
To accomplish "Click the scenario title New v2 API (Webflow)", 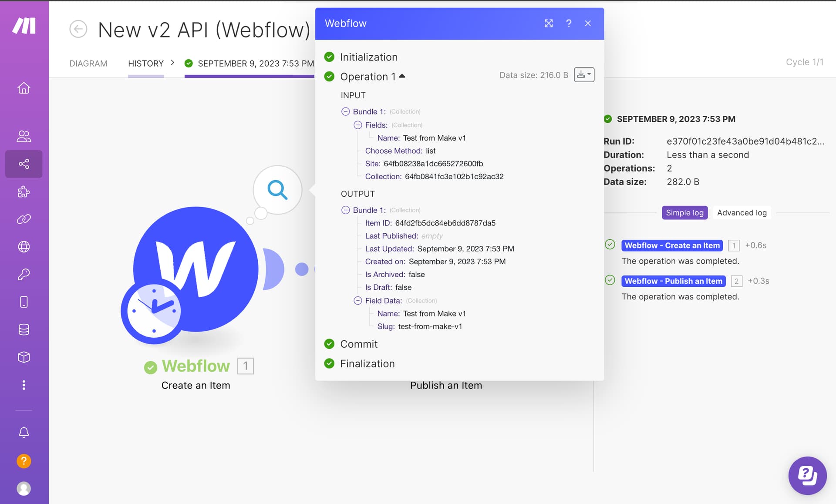I will click(x=204, y=30).
